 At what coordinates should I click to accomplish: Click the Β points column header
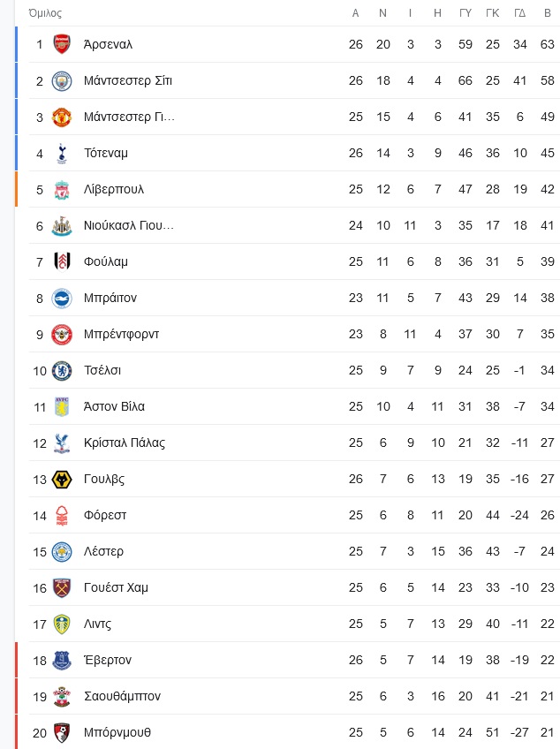548,13
